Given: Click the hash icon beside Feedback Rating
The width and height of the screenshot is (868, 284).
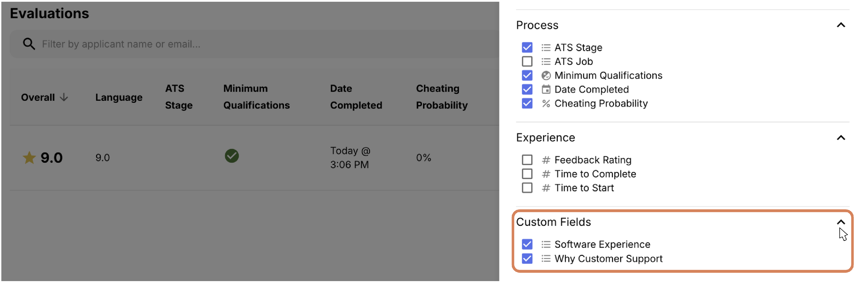Looking at the screenshot, I should (x=546, y=160).
